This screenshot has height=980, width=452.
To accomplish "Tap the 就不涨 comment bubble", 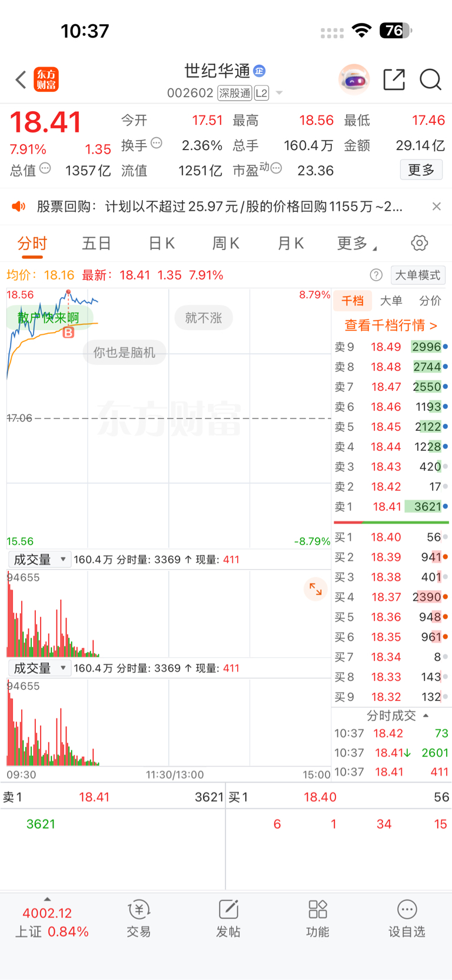I will 204,318.
